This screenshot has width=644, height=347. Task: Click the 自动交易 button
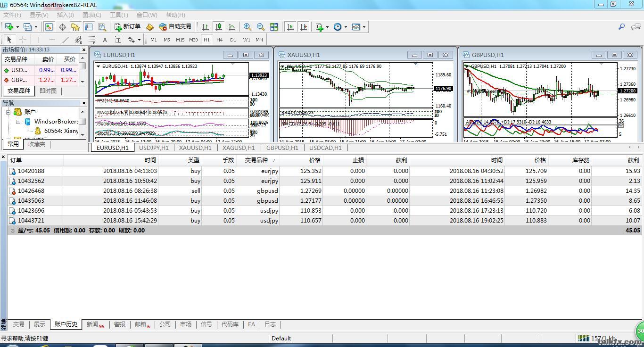(x=175, y=27)
